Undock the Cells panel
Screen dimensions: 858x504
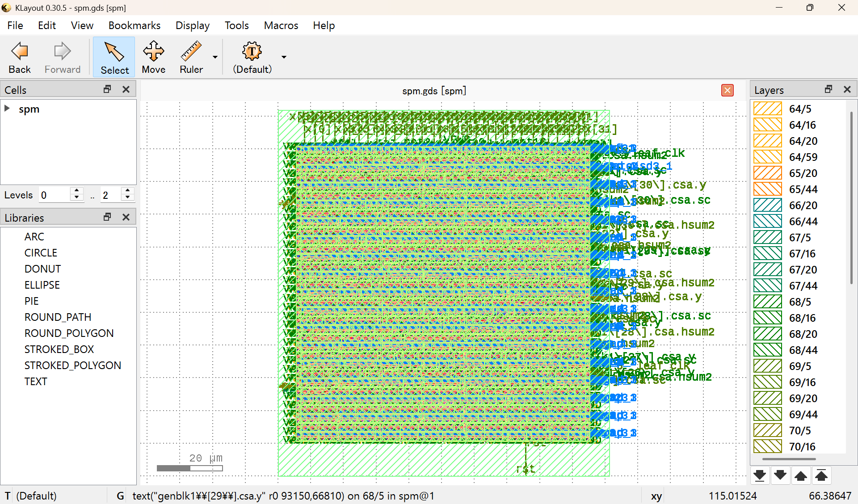click(107, 89)
